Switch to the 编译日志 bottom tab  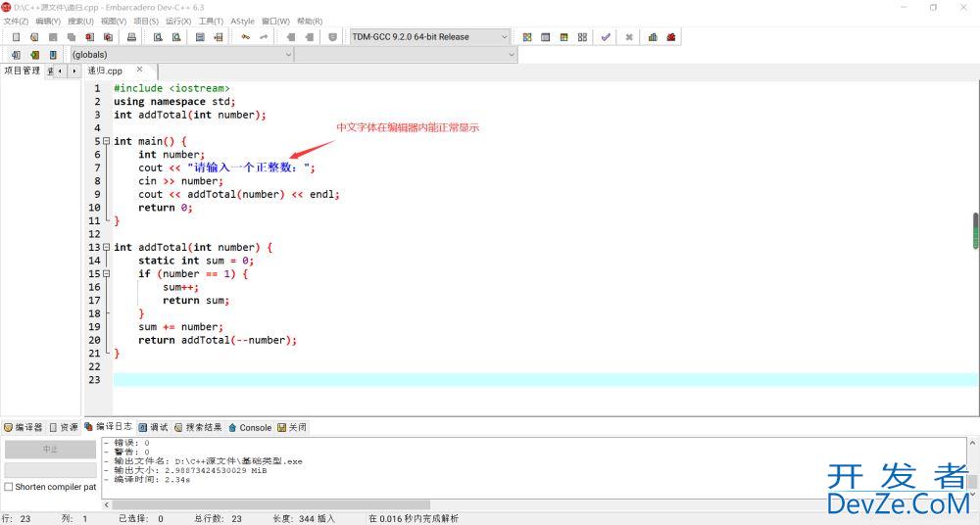coord(109,426)
